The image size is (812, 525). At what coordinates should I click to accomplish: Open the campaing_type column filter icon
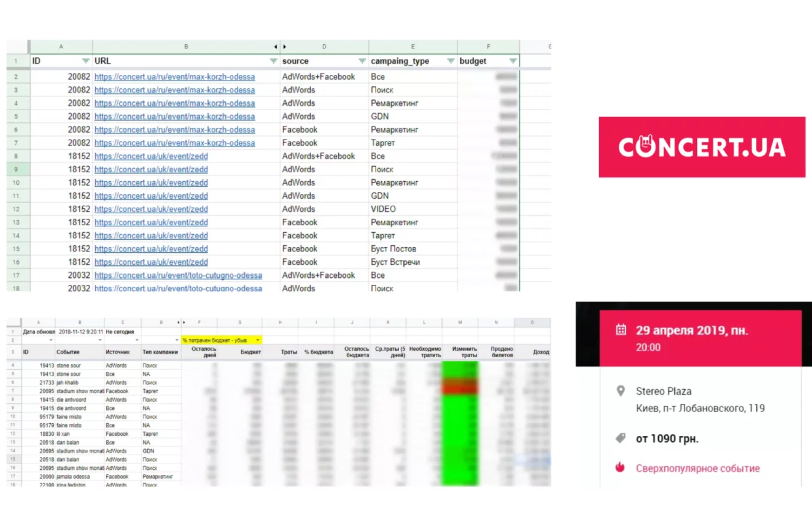(x=451, y=61)
